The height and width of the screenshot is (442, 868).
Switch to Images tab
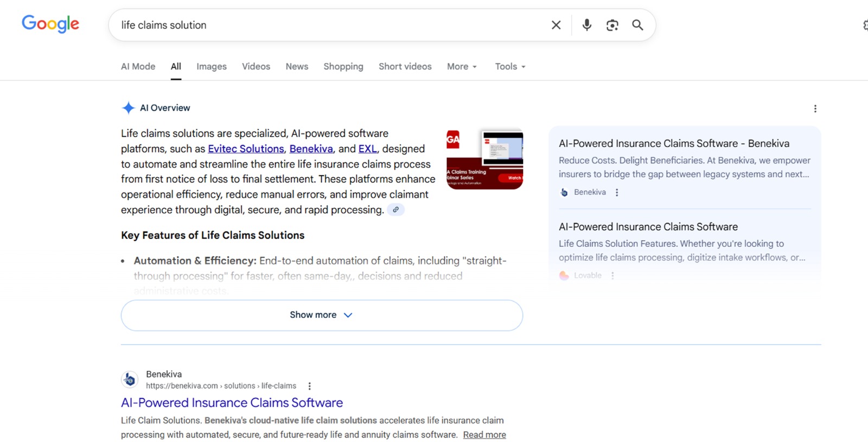212,66
